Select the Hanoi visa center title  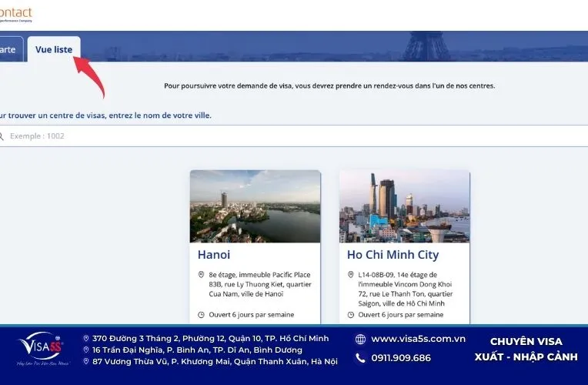click(214, 255)
